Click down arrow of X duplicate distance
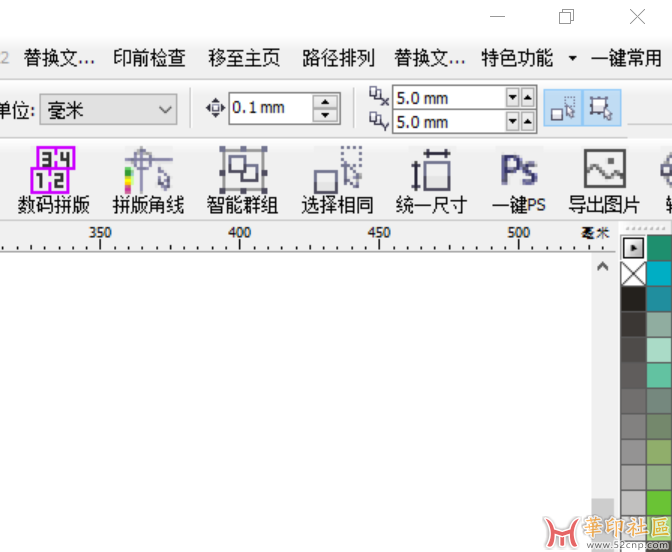The height and width of the screenshot is (552, 672). coord(513,98)
